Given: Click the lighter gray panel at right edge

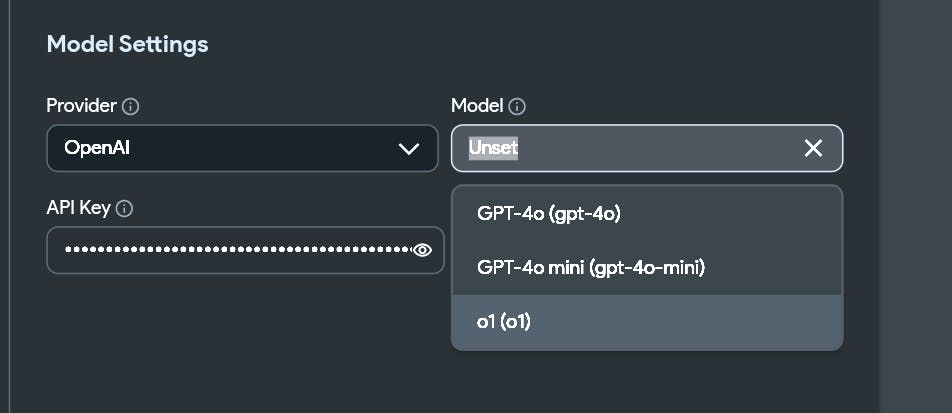Looking at the screenshot, I should click(916, 206).
